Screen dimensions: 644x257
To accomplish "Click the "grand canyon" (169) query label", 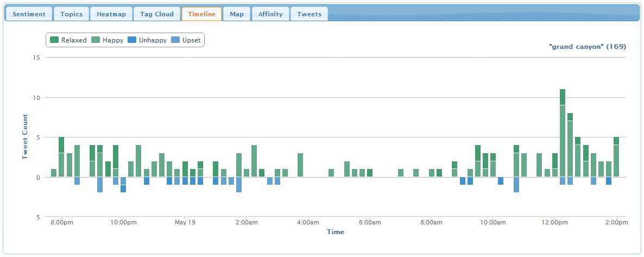I will tap(588, 47).
